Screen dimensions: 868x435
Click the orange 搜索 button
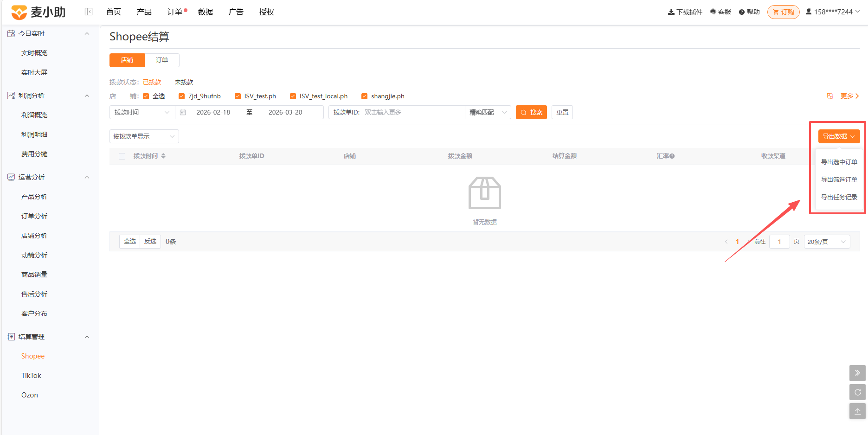[531, 112]
